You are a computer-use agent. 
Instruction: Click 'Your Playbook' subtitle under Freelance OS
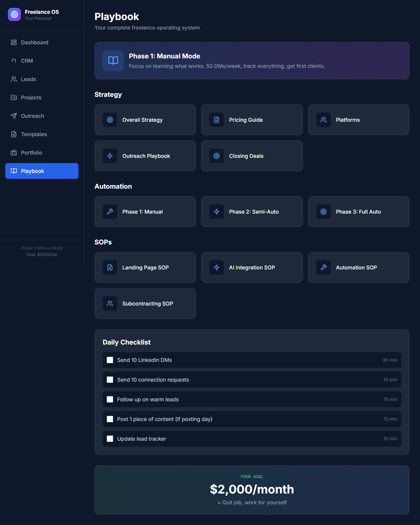[x=38, y=18]
